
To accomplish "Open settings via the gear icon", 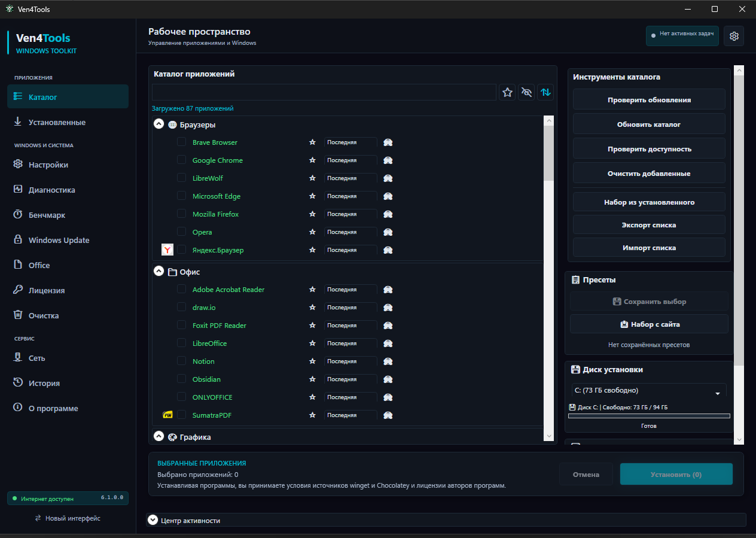I will (x=734, y=36).
